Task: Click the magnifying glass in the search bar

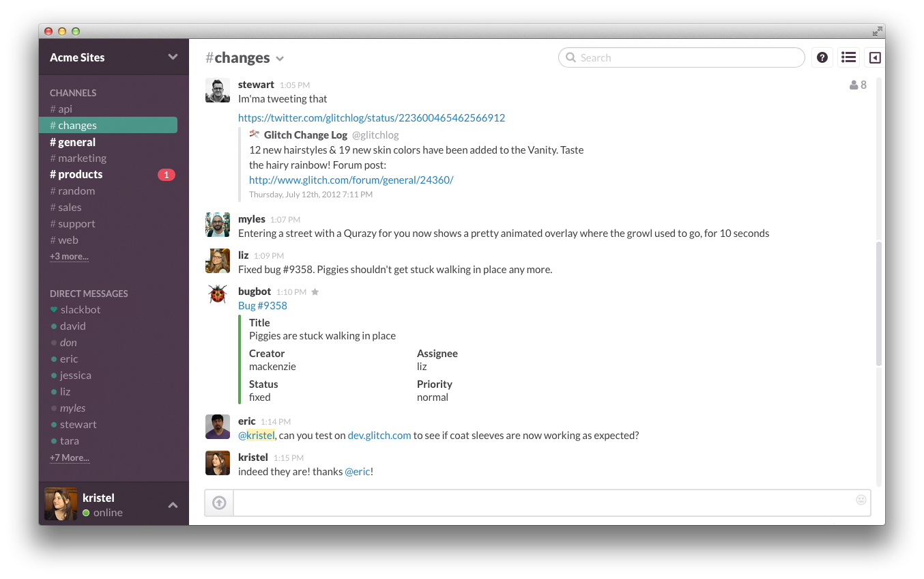Action: [x=571, y=57]
